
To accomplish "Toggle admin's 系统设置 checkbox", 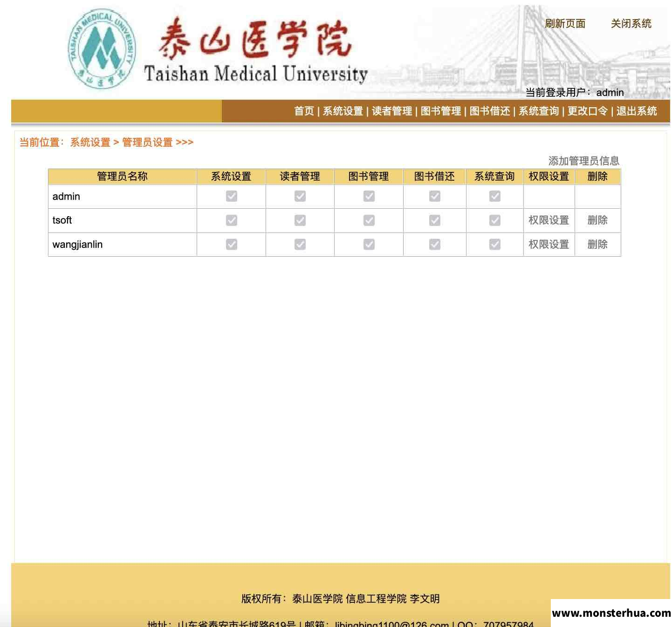I will (x=232, y=196).
